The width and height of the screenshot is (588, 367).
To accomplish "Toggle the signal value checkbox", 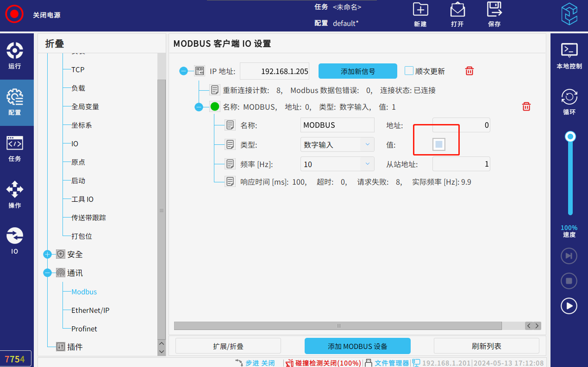I will 439,144.
